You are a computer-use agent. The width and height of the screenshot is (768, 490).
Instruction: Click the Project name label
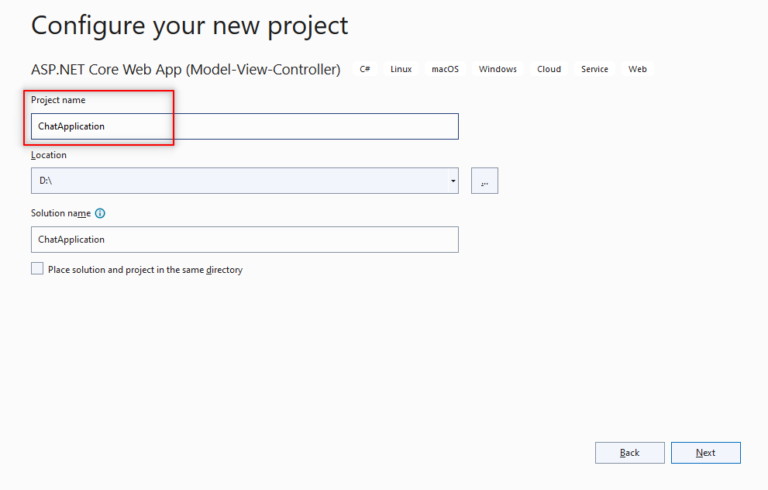(x=58, y=100)
